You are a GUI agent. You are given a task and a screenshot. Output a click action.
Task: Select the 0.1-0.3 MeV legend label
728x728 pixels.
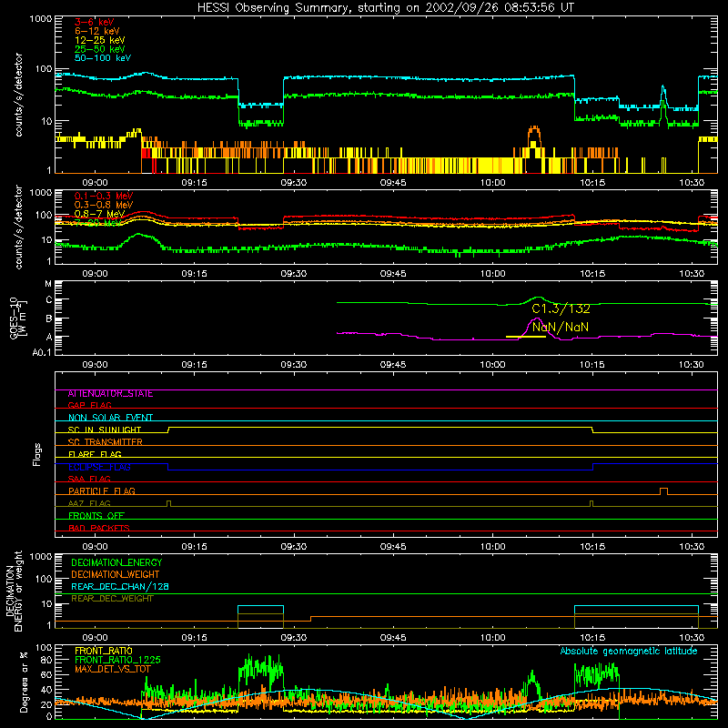pyautogui.click(x=104, y=196)
